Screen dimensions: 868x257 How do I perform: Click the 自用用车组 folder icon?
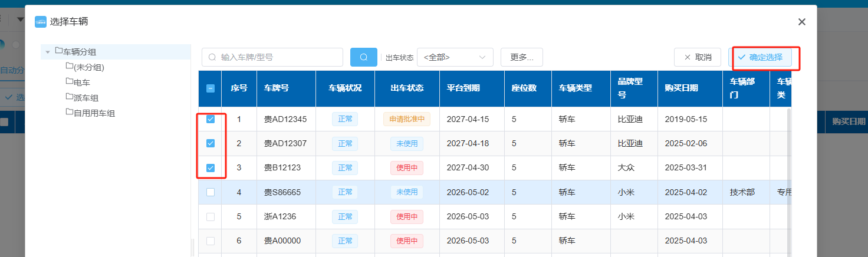(70, 112)
